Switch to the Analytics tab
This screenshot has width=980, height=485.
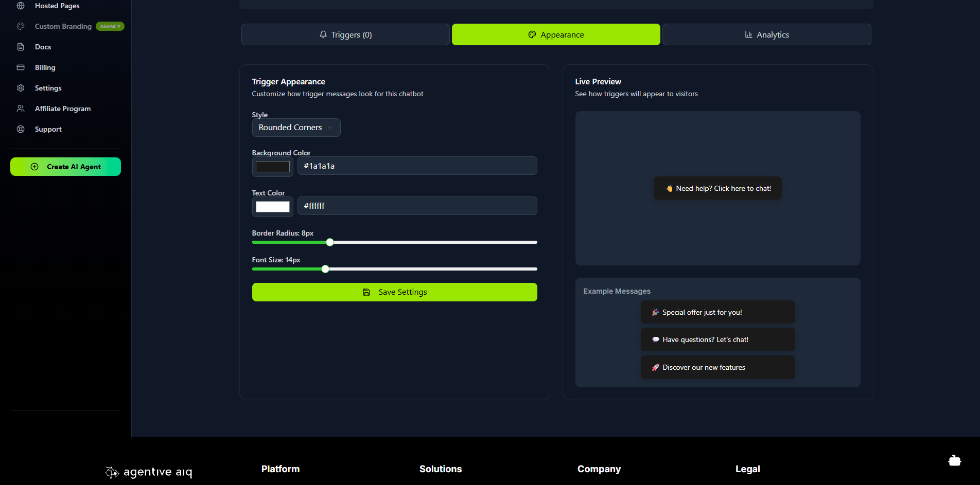click(766, 34)
